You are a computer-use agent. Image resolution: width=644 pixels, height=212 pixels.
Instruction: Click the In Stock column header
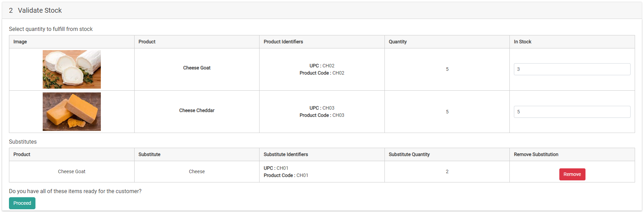(522, 42)
